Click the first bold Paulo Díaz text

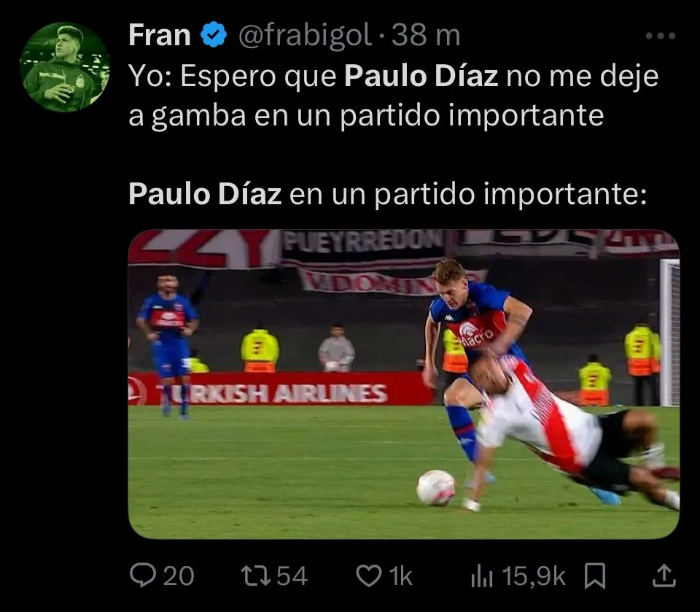tap(421, 76)
